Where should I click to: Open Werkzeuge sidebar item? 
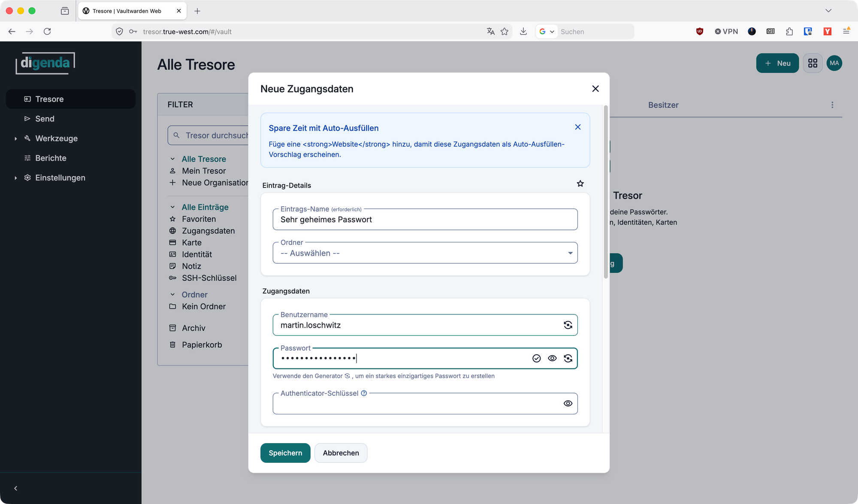[x=56, y=139]
